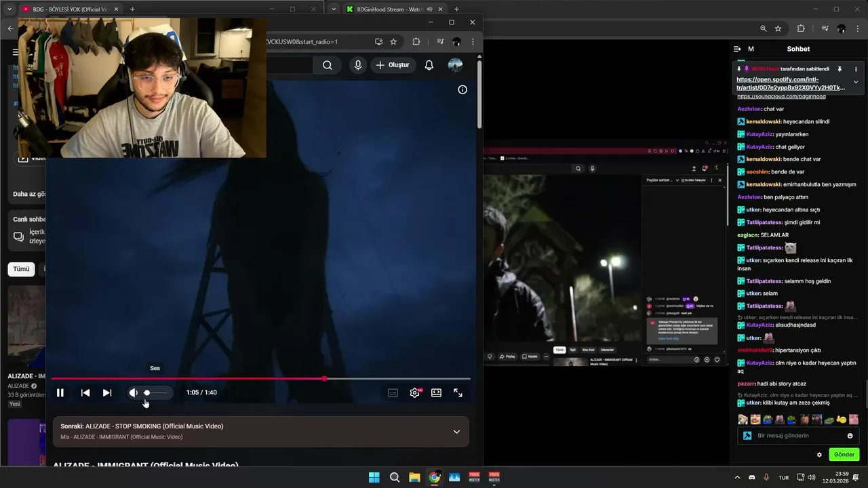Select the Tümü filter chip
This screenshot has width=868, height=488.
[21, 269]
